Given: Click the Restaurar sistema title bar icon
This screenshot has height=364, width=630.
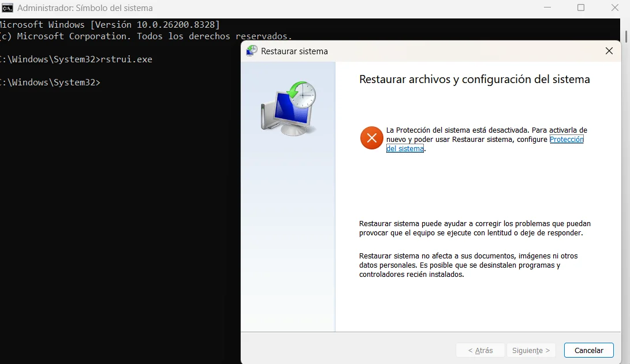Looking at the screenshot, I should coord(252,51).
